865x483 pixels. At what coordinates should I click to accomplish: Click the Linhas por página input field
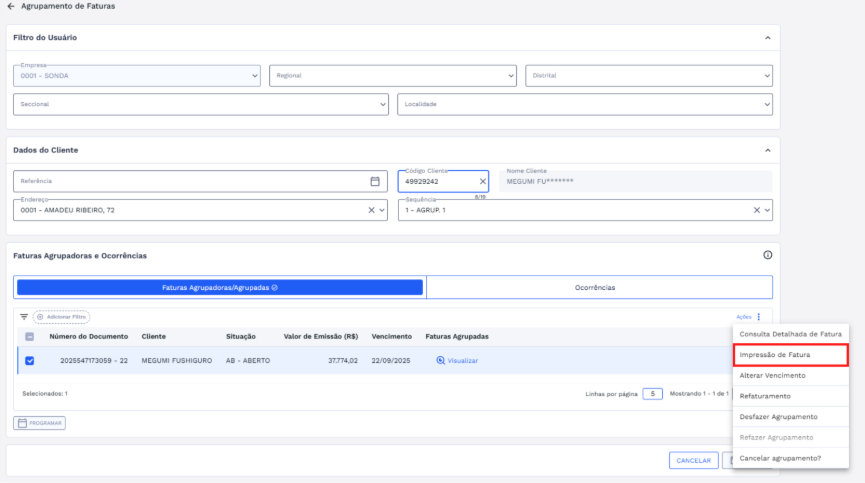(x=652, y=394)
